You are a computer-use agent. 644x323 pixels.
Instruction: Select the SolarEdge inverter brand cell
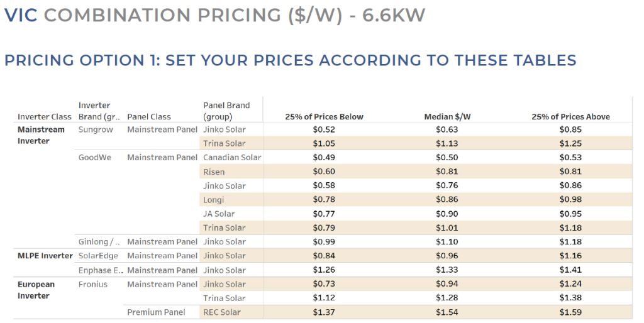tap(99, 256)
